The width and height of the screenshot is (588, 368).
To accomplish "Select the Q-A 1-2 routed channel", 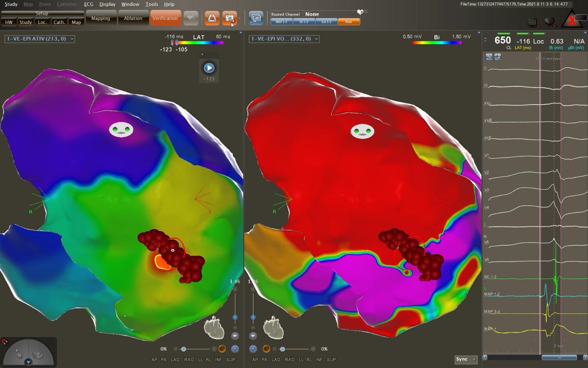I will pyautogui.click(x=326, y=22).
